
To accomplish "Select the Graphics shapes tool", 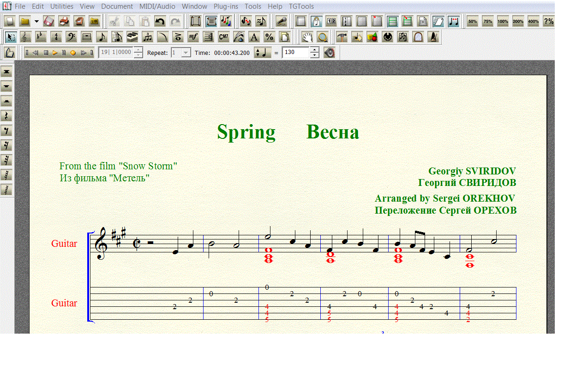I will coord(372,37).
